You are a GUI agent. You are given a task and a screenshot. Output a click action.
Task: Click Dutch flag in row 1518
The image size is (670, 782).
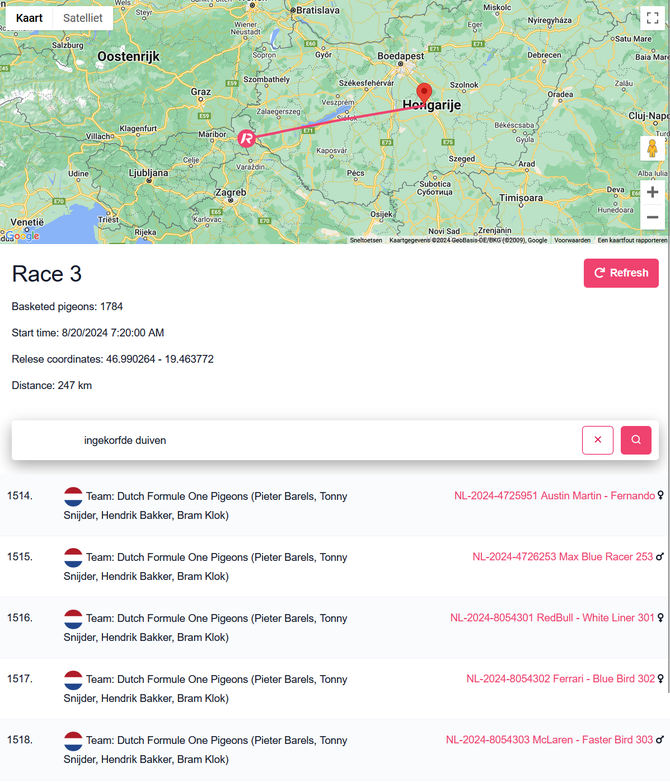[x=73, y=741]
